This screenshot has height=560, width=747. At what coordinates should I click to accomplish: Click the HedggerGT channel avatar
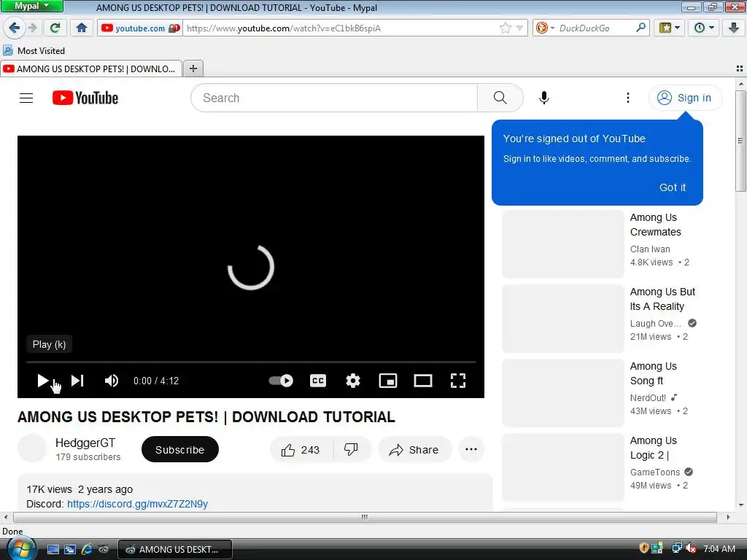[x=32, y=448]
